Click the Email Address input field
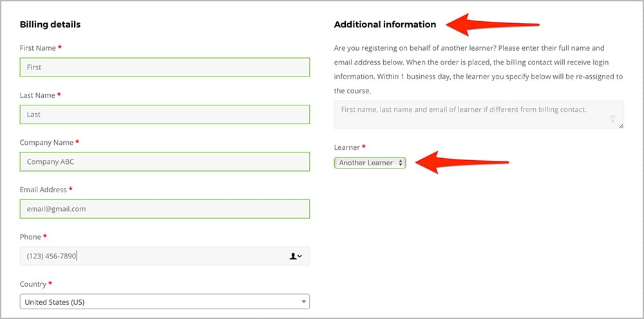The width and height of the screenshot is (644, 319). tap(165, 209)
